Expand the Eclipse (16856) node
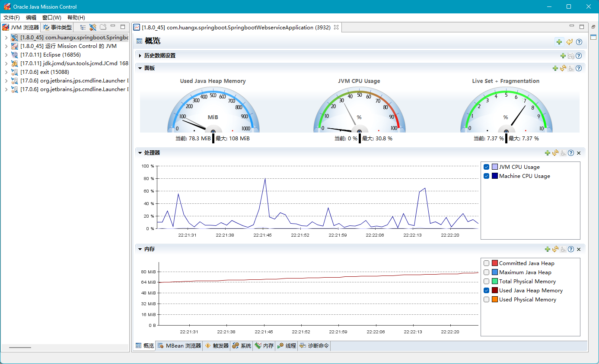Viewport: 599px width, 364px height. click(6, 55)
